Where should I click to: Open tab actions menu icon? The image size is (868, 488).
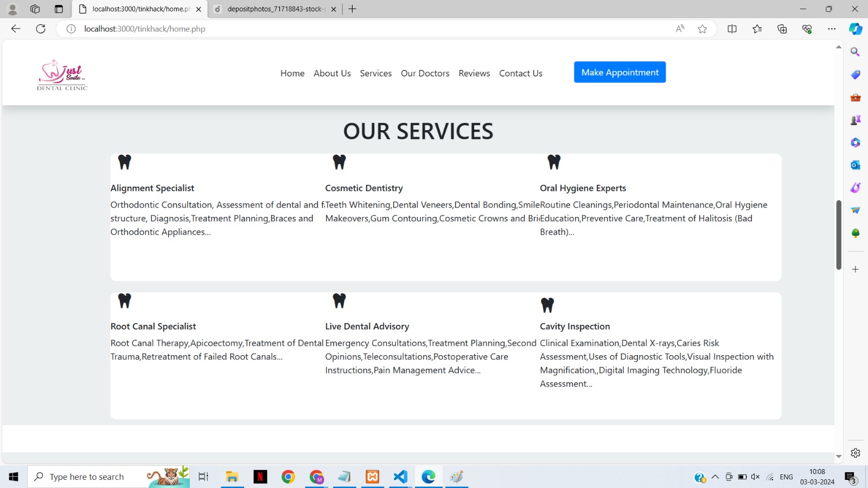(x=59, y=9)
